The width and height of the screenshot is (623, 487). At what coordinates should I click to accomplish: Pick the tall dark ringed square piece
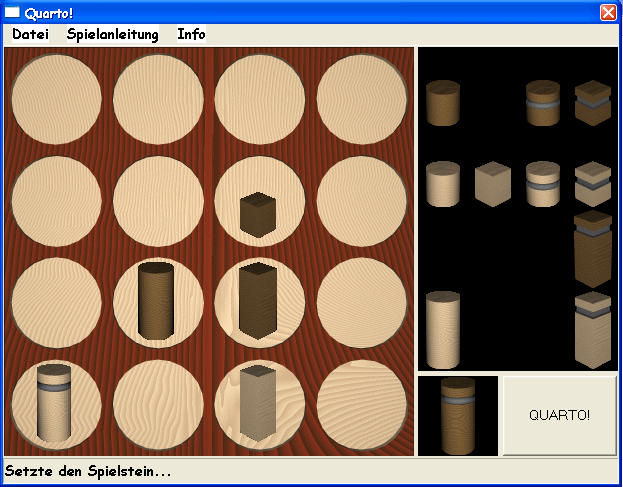[593, 249]
